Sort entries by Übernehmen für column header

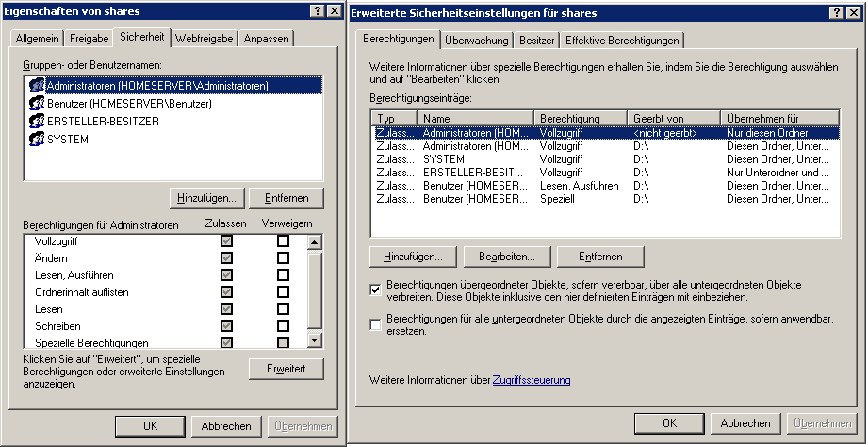[779, 118]
